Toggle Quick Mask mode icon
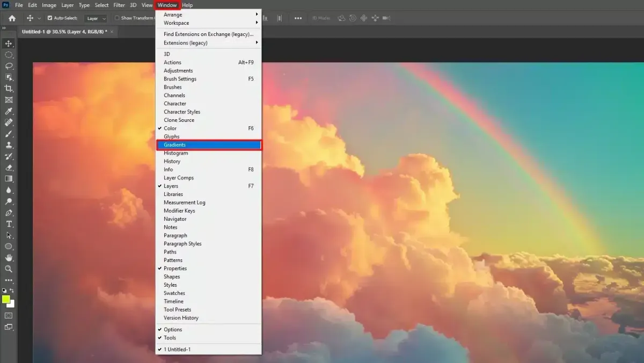The width and height of the screenshot is (644, 363). coord(9,316)
